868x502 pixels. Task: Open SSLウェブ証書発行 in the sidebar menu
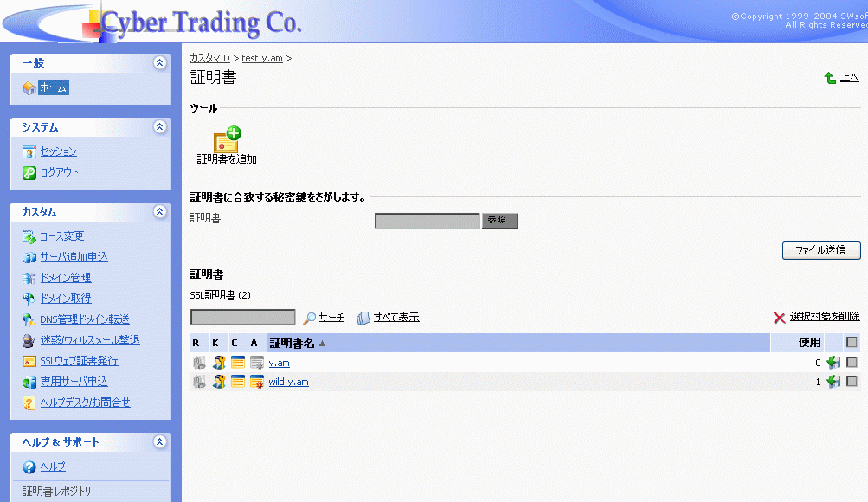click(x=79, y=361)
